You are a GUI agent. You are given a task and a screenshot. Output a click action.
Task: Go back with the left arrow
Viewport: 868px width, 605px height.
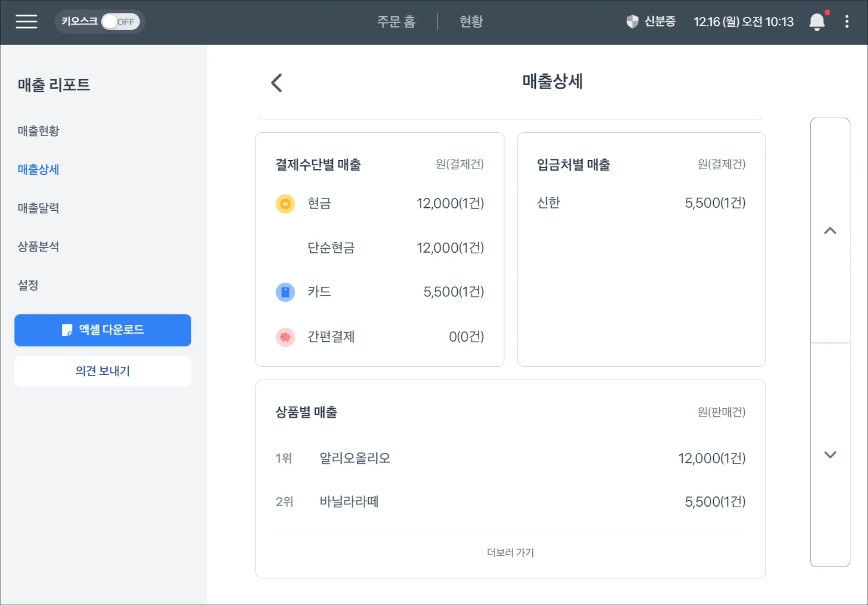click(276, 83)
